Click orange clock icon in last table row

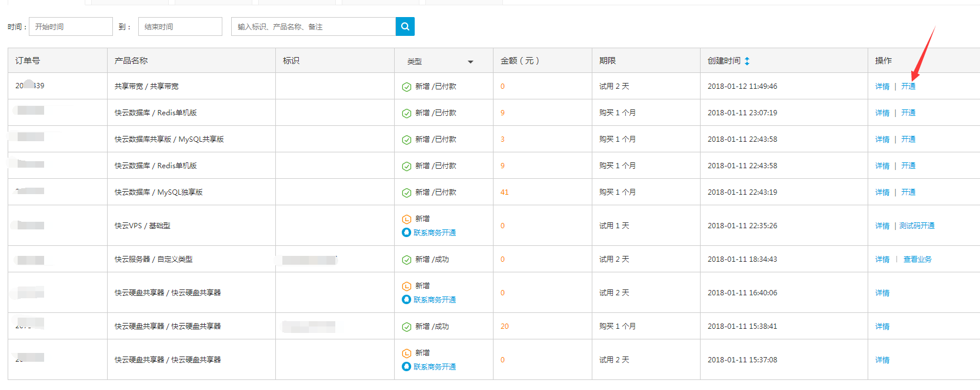click(406, 354)
